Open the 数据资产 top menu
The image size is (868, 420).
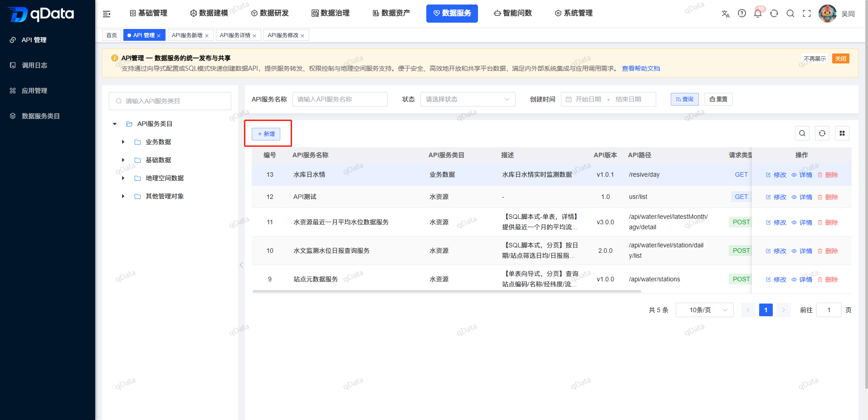tap(391, 13)
